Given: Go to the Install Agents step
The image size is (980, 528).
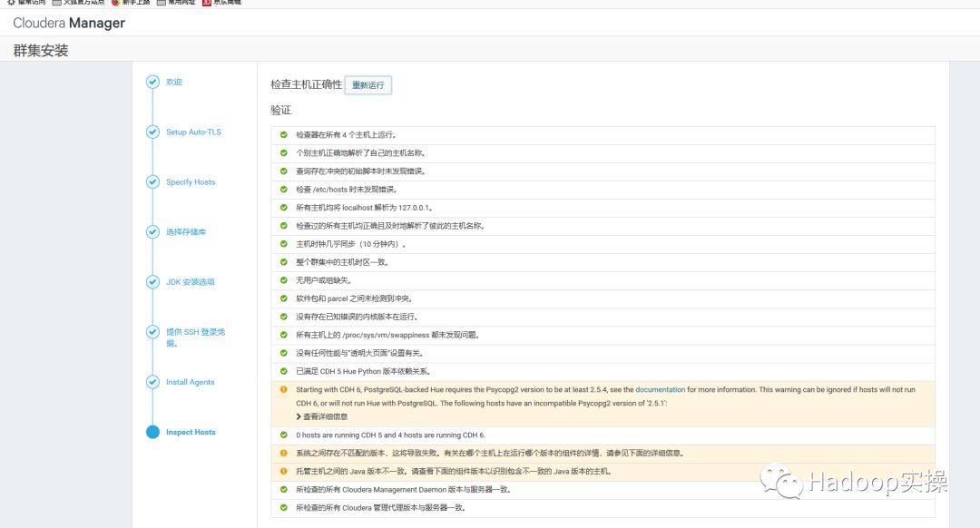Looking at the screenshot, I should click(x=190, y=382).
